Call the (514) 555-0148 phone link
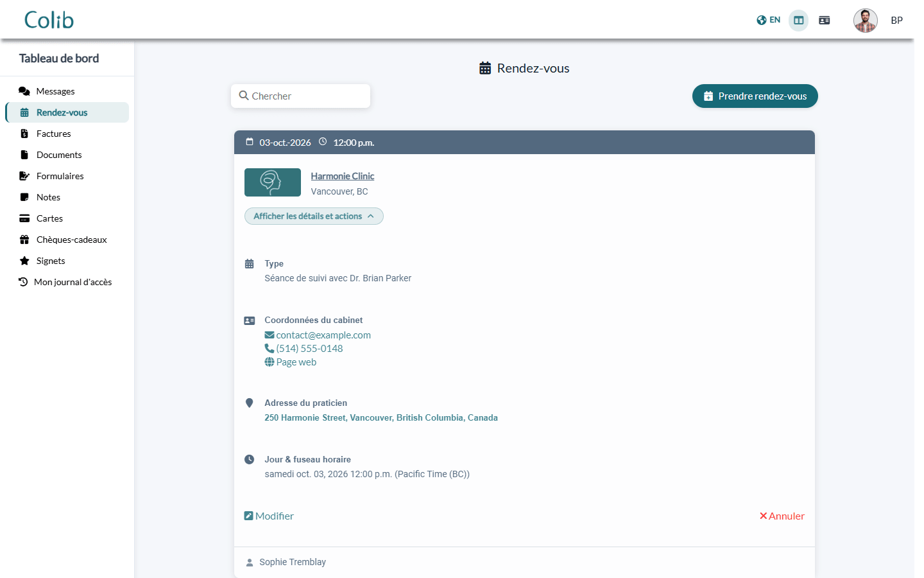The height and width of the screenshot is (578, 924). point(304,349)
